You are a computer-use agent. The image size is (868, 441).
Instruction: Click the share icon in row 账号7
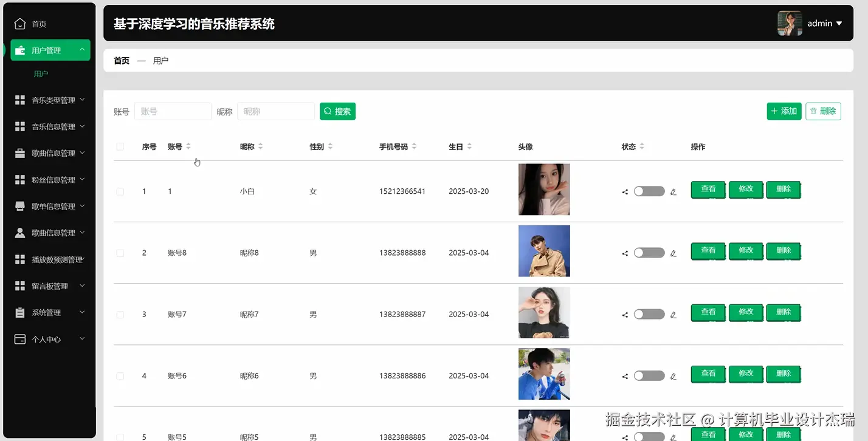tap(625, 315)
